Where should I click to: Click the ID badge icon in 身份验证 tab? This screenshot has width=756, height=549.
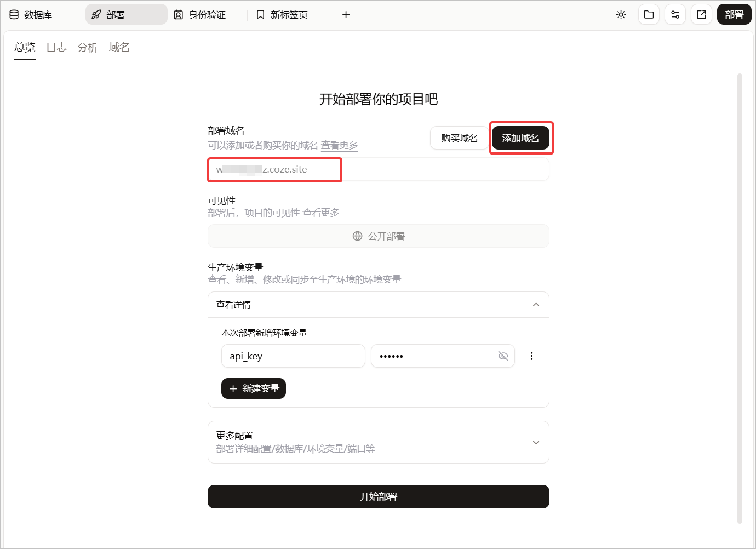pos(178,15)
